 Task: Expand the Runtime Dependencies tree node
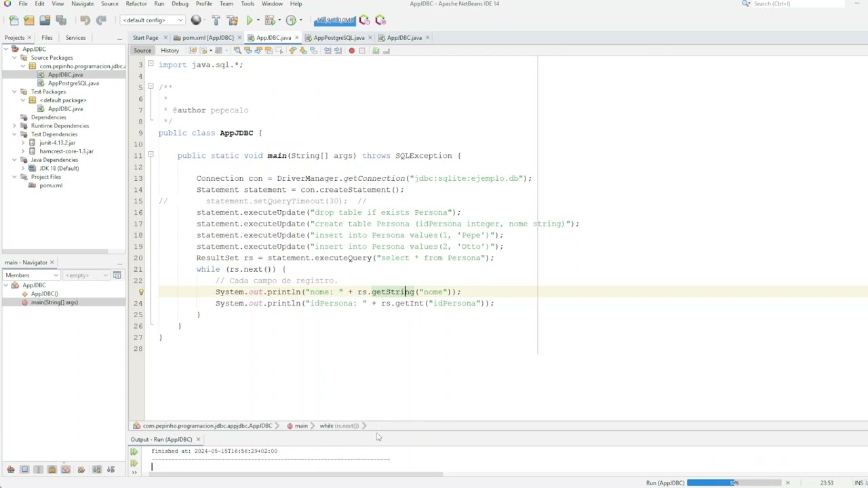(14, 125)
